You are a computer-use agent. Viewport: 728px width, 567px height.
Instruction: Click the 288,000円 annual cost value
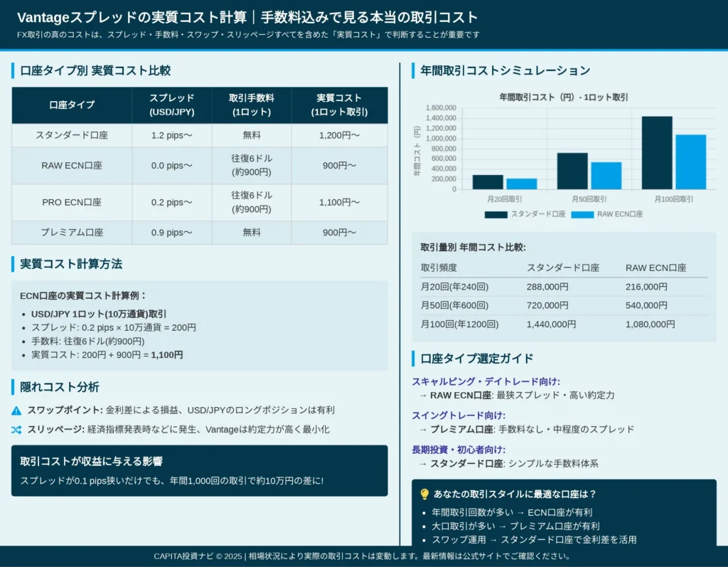(x=547, y=287)
